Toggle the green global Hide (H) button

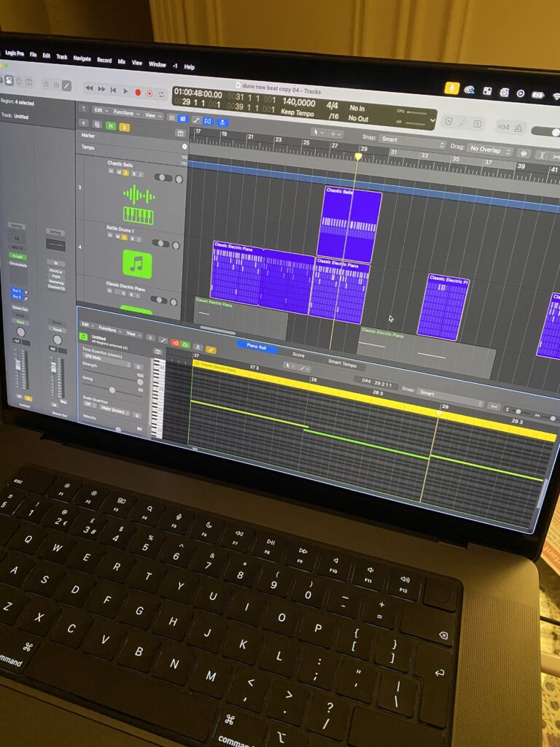[x=111, y=125]
